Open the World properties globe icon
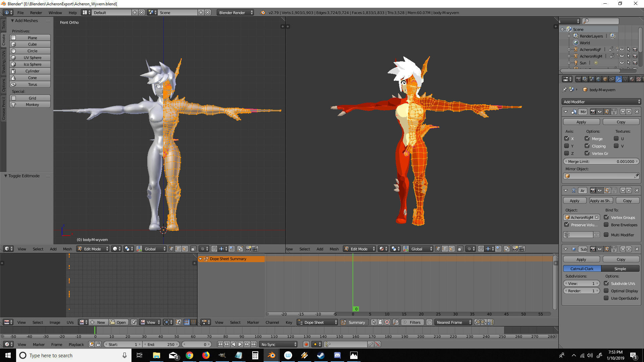The height and width of the screenshot is (362, 644). coord(598,79)
